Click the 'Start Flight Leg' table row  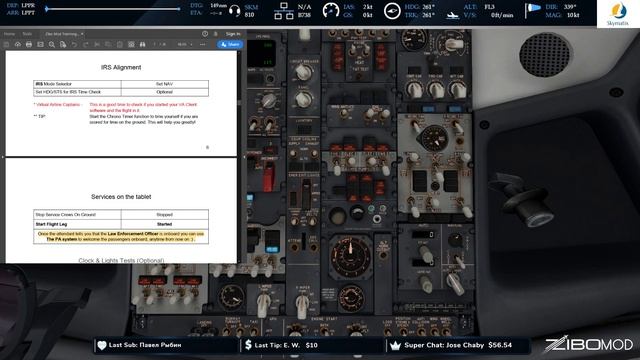point(121,224)
